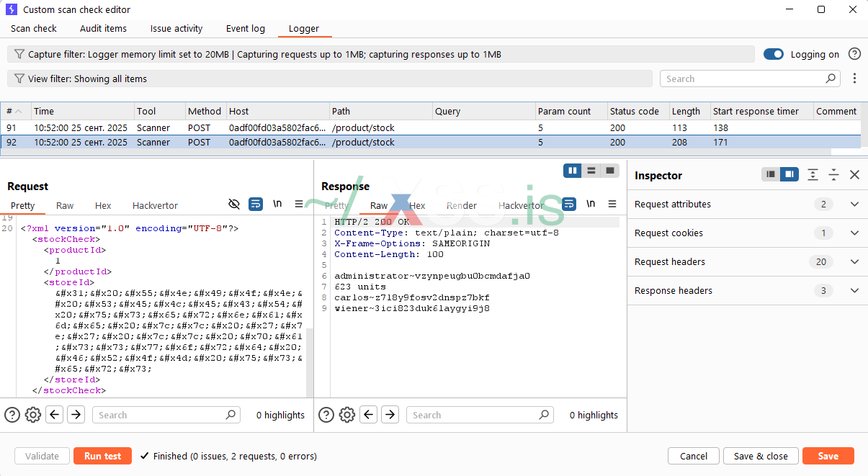The height and width of the screenshot is (476, 868).
Task: Click the Logger search magnifier icon
Action: pyautogui.click(x=831, y=78)
